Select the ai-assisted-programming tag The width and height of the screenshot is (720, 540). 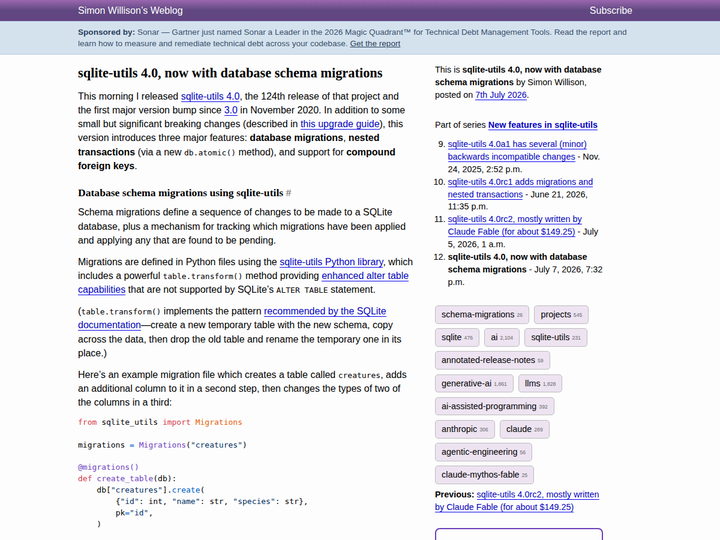point(494,406)
